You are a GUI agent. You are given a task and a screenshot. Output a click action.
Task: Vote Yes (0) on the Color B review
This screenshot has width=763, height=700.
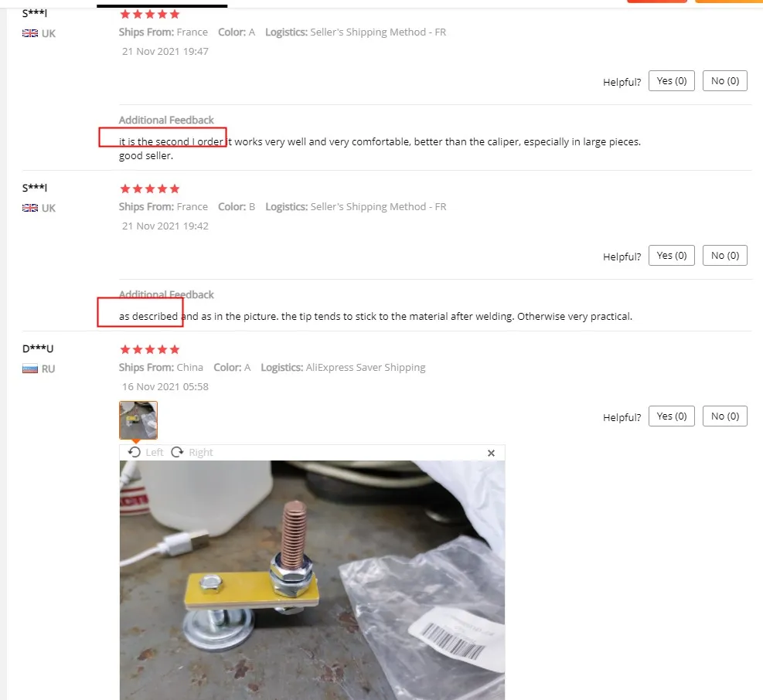point(672,256)
